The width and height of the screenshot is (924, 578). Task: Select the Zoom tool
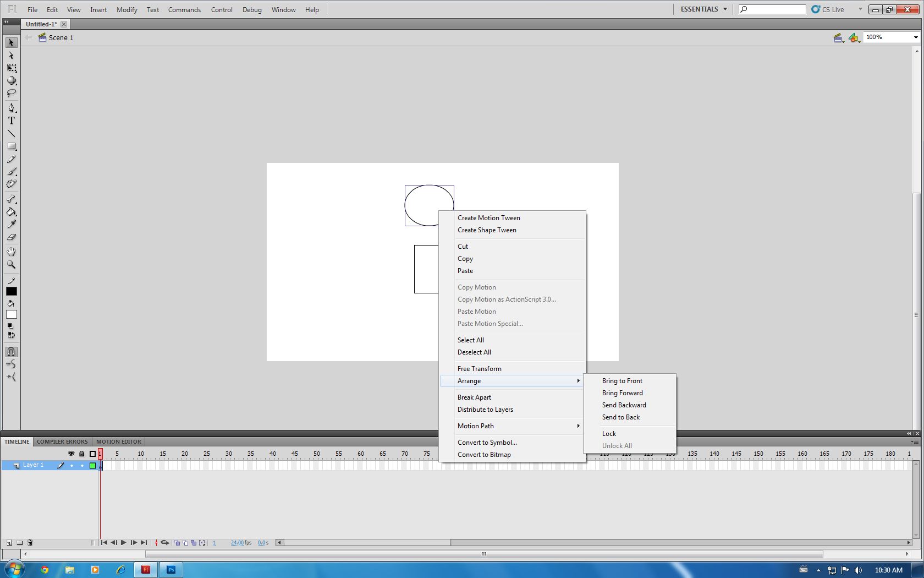point(11,265)
